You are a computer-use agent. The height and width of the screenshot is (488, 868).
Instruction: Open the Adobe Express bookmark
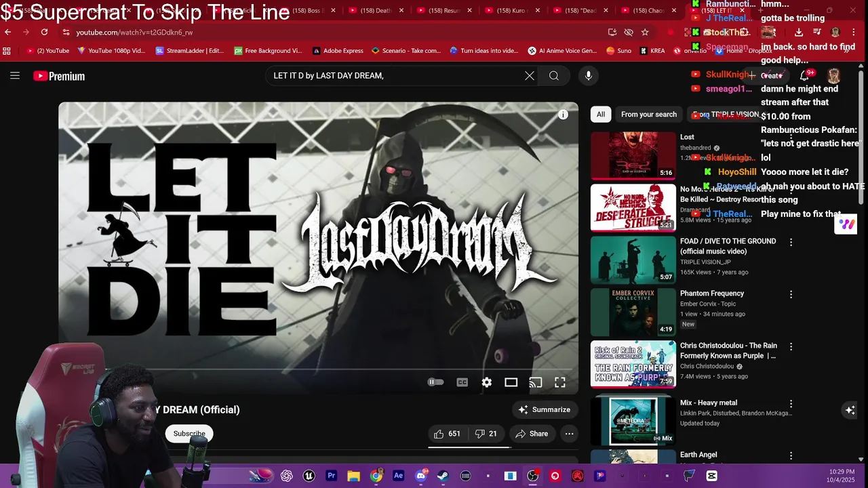(x=338, y=51)
